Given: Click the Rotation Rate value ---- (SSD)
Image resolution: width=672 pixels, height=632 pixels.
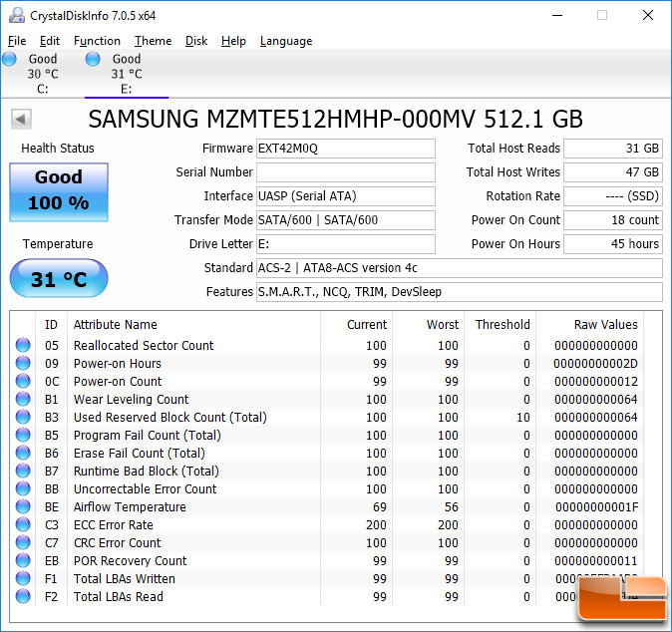Looking at the screenshot, I should [x=613, y=196].
